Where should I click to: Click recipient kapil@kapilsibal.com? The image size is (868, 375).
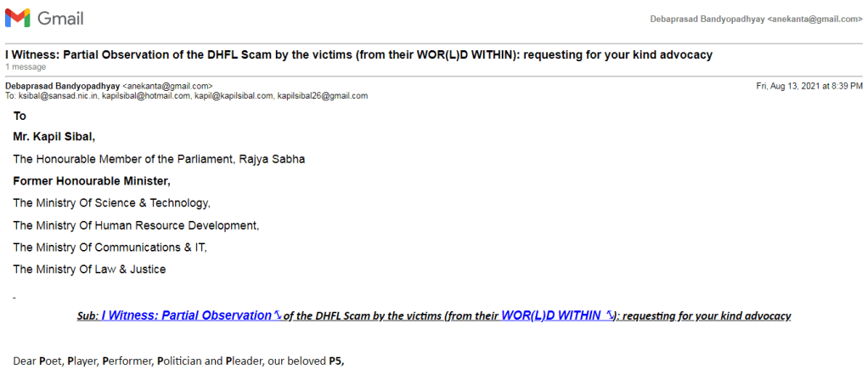coord(232,96)
